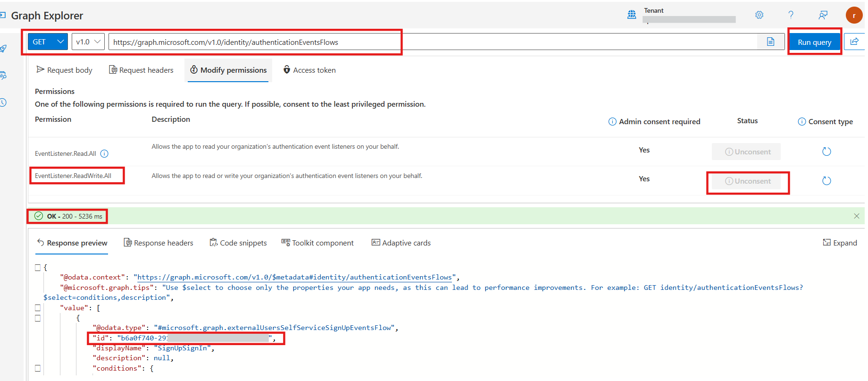
Task: Click the tenant globe icon
Action: tap(632, 15)
